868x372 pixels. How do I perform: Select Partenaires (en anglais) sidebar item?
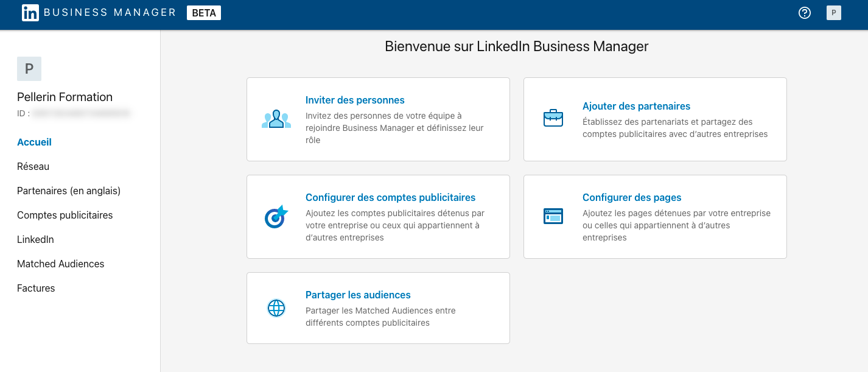tap(69, 191)
